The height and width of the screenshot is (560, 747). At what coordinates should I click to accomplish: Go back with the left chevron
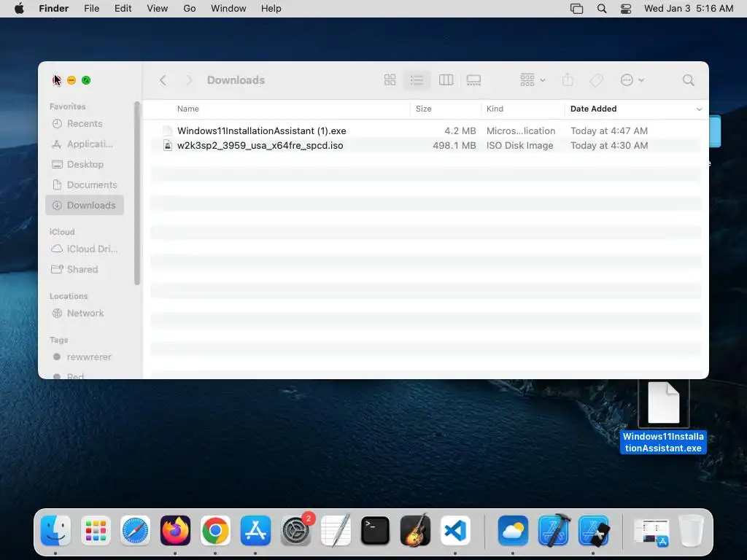coord(163,80)
